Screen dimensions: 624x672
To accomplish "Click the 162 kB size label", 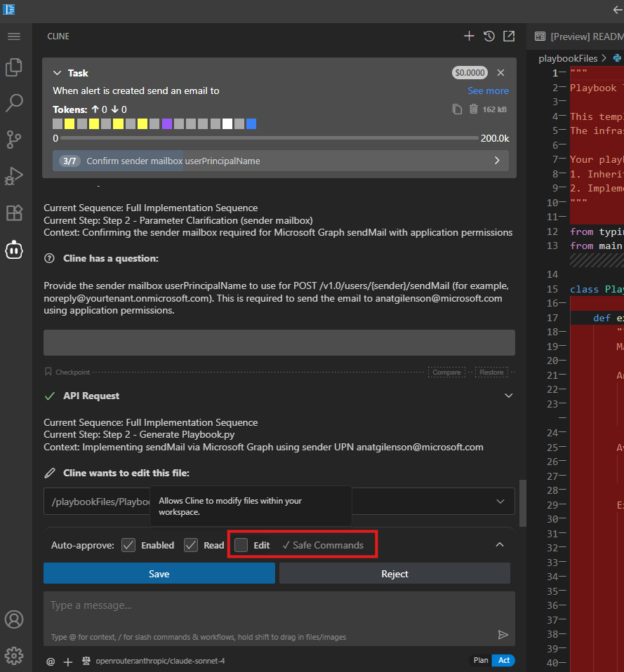I will [494, 109].
